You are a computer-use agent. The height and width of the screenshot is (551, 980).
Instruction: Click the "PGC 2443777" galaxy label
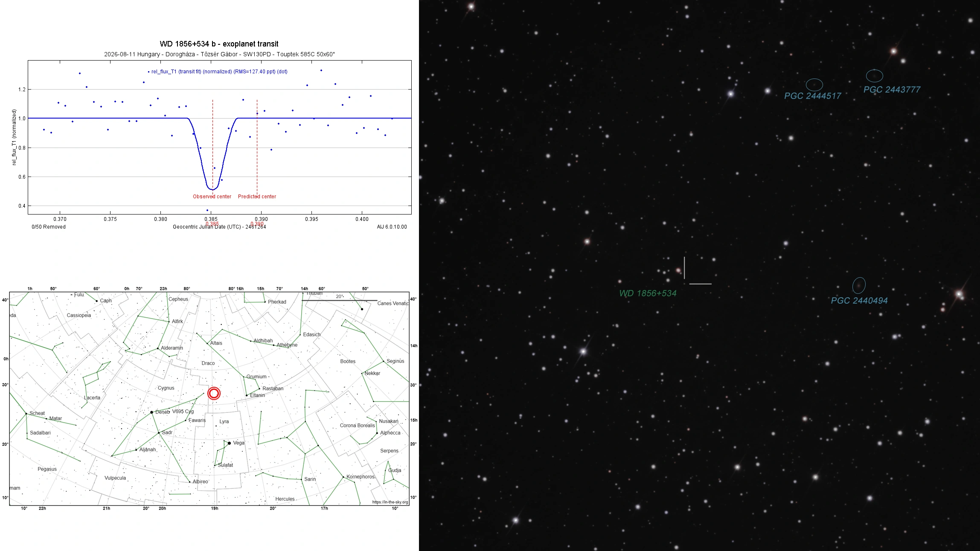pos(892,90)
